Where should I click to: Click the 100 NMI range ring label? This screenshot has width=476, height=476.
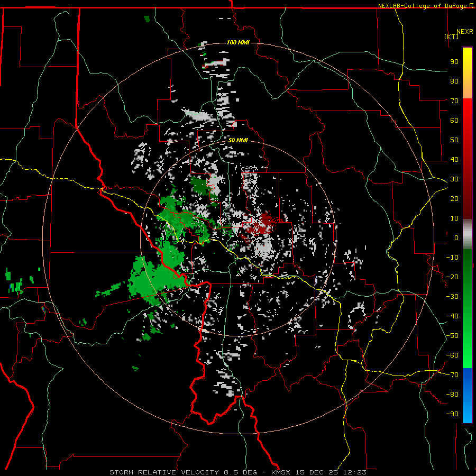tap(238, 42)
